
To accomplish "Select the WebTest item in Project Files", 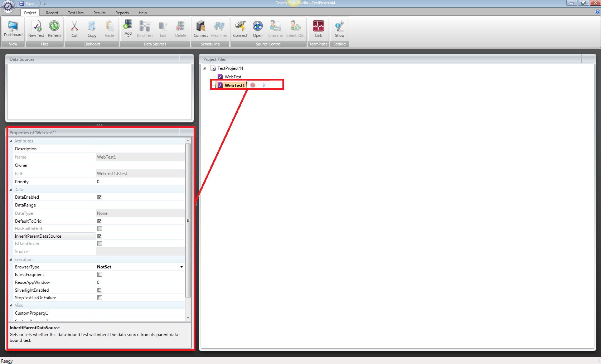I will [x=233, y=77].
